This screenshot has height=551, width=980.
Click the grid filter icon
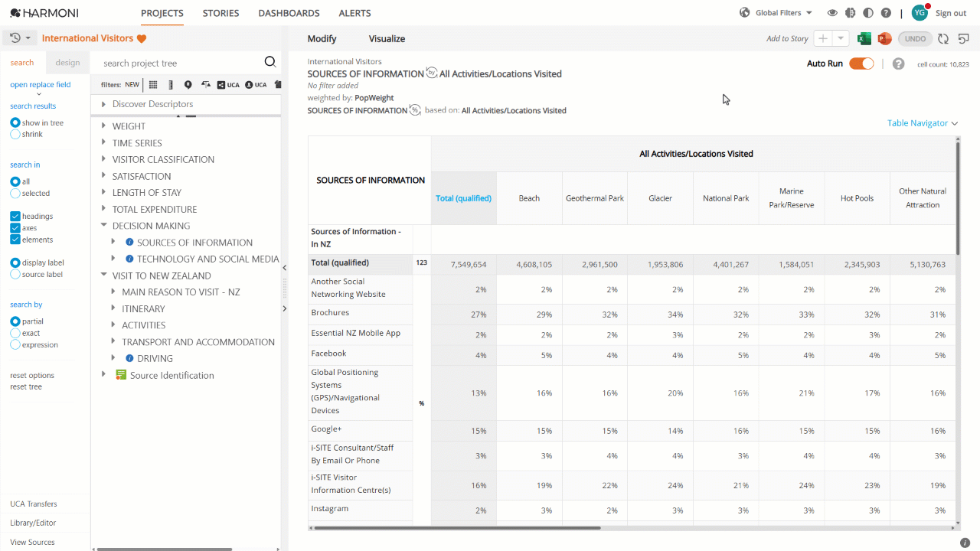153,85
